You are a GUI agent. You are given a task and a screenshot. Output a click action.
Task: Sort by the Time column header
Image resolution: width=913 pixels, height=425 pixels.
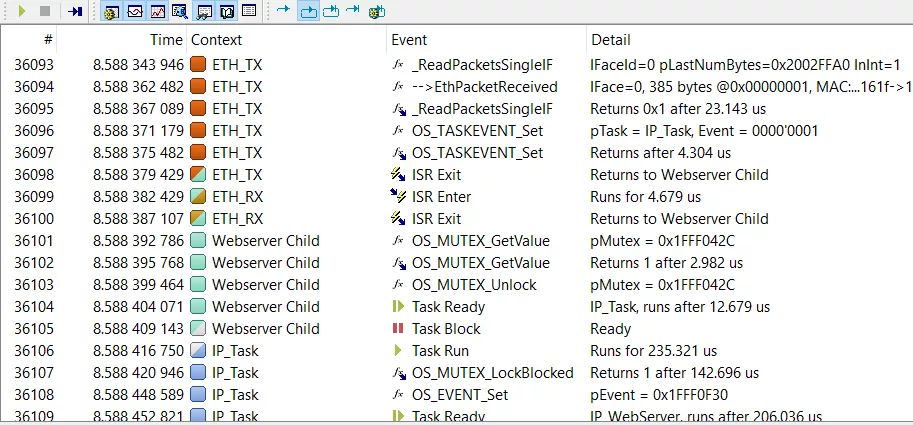(167, 40)
